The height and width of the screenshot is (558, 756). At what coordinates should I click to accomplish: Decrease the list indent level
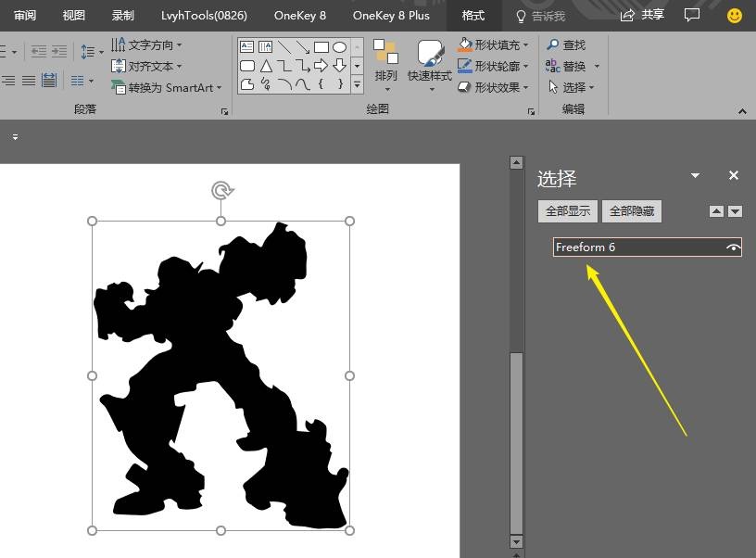pos(39,51)
